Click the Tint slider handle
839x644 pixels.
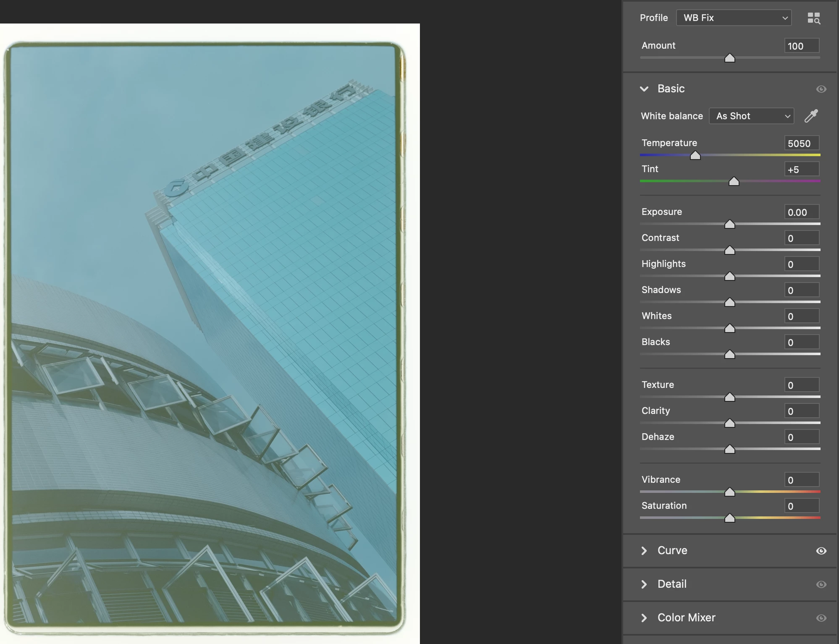(734, 182)
